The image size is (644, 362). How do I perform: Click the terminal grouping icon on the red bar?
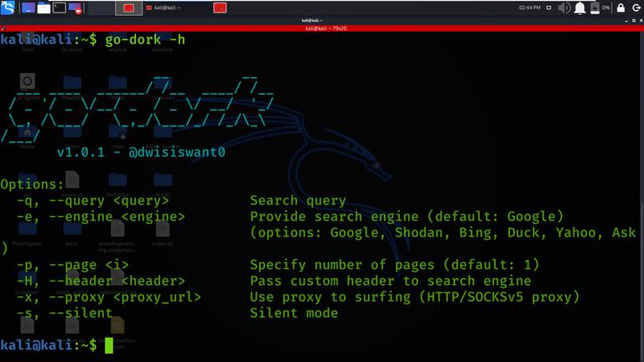click(3, 28)
